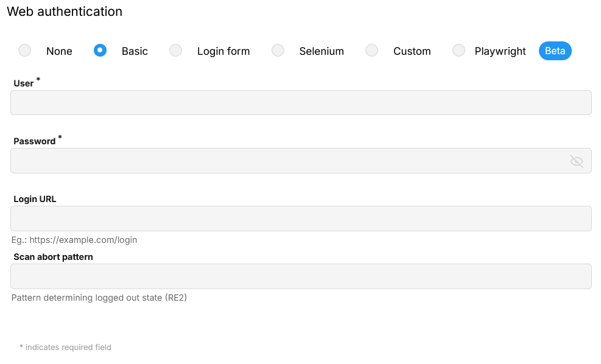Click the Password label text
Viewport: 601px width, 364px height.
pos(33,141)
